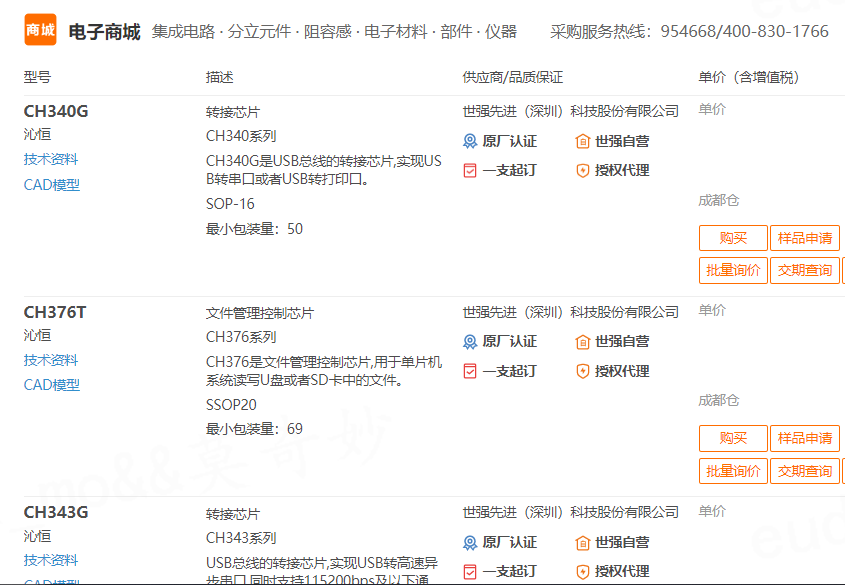Click 沁恒 brand under CH340G
Viewport: 845px width, 585px height.
(x=37, y=134)
